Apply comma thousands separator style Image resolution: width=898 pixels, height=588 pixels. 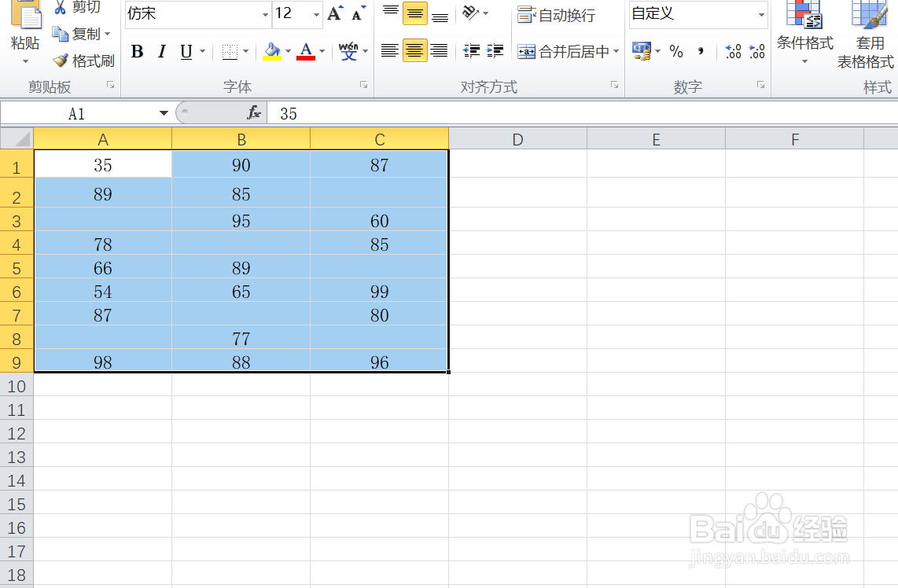[701, 52]
